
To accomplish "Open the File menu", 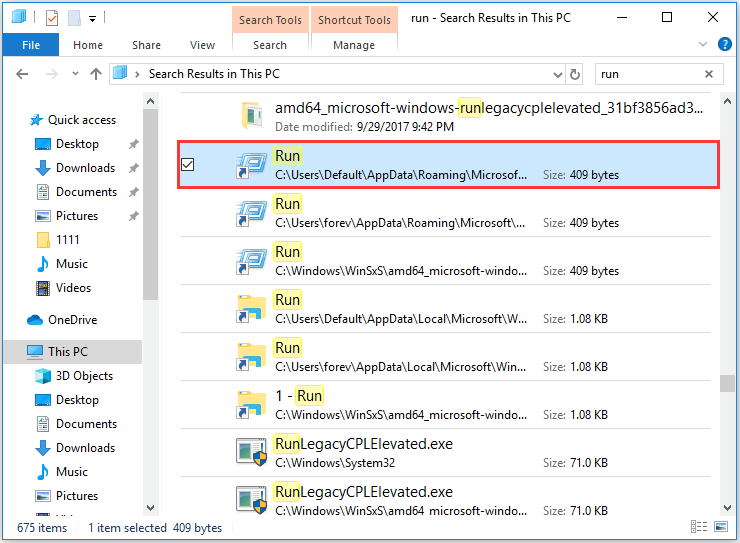I will (31, 45).
